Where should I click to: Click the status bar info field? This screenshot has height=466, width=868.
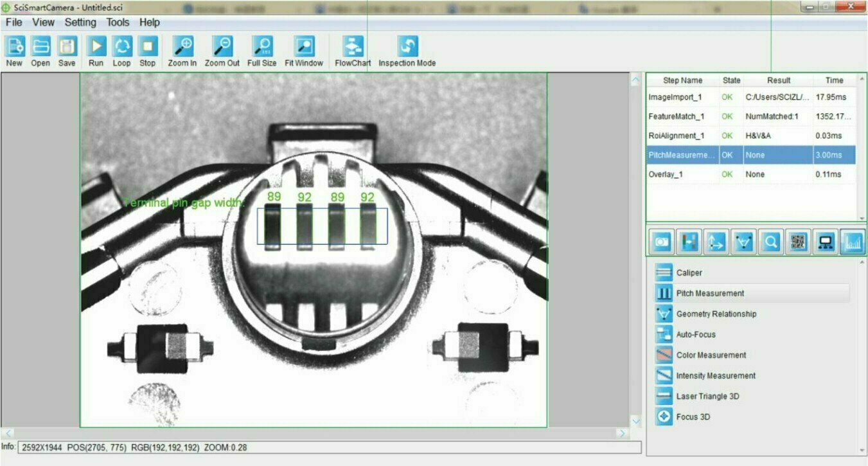pos(329,447)
